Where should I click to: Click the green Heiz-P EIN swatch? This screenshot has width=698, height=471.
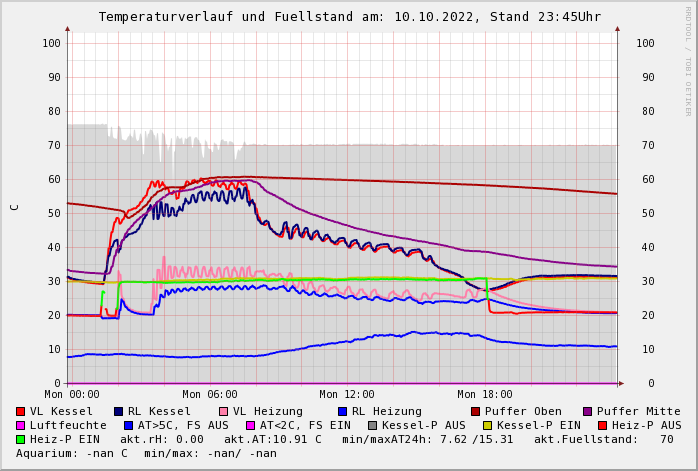coord(20,439)
